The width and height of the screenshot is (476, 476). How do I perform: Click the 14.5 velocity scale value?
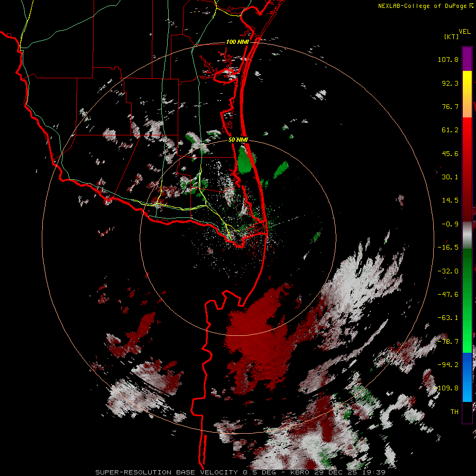click(450, 200)
